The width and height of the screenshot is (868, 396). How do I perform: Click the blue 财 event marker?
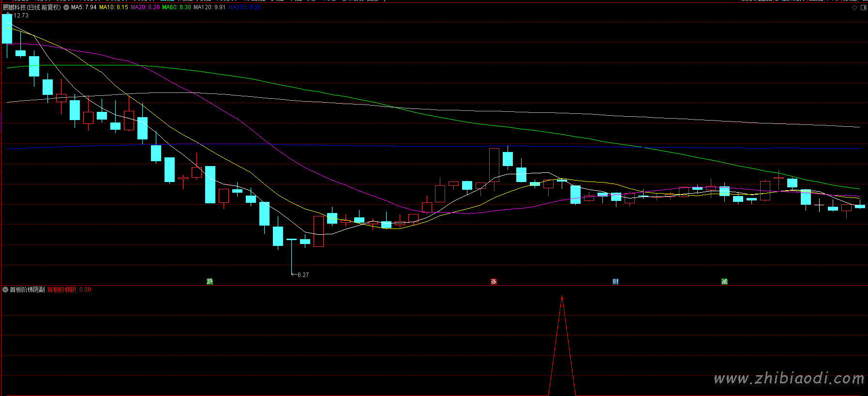tap(615, 281)
